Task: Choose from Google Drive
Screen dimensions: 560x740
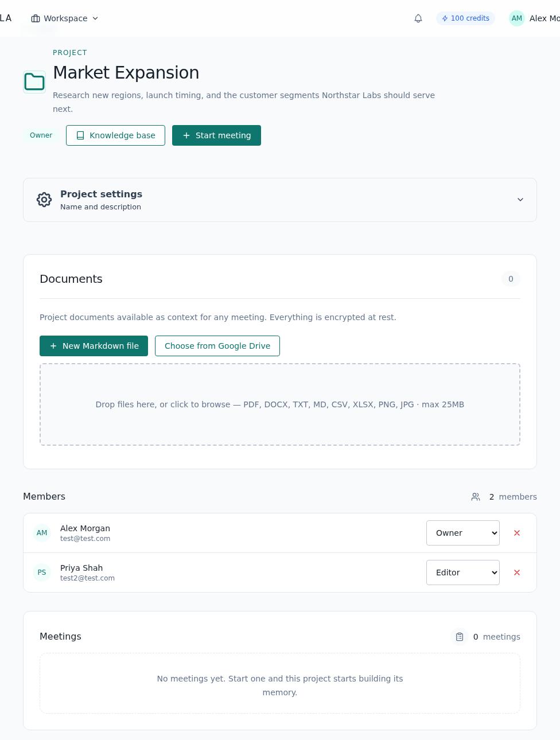Action: click(x=217, y=346)
